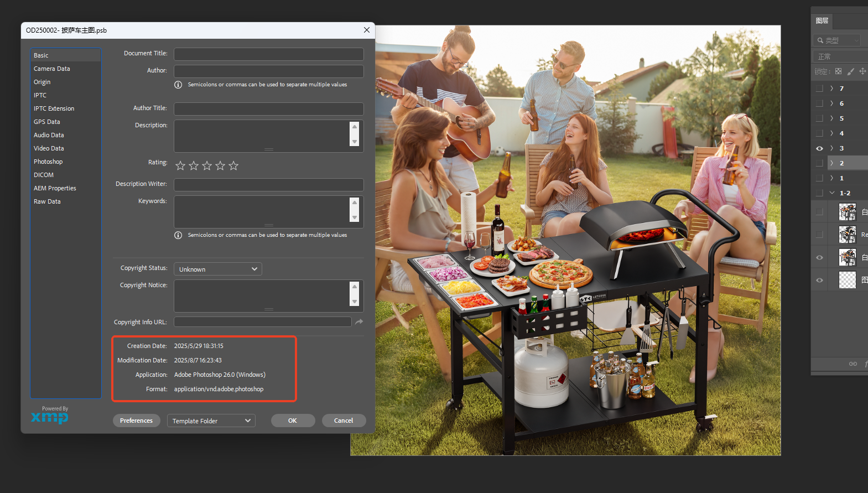868x493 pixels.
Task: Click the lock position move icon
Action: [x=862, y=71]
